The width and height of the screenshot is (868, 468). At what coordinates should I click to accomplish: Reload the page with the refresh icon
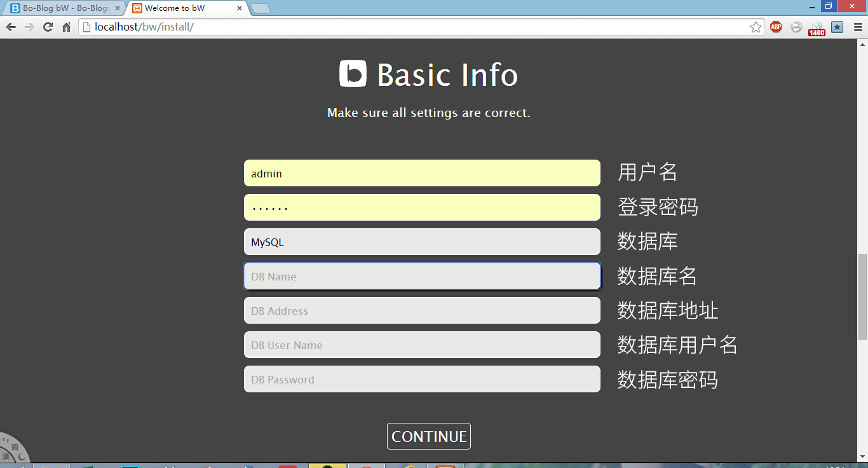point(48,27)
